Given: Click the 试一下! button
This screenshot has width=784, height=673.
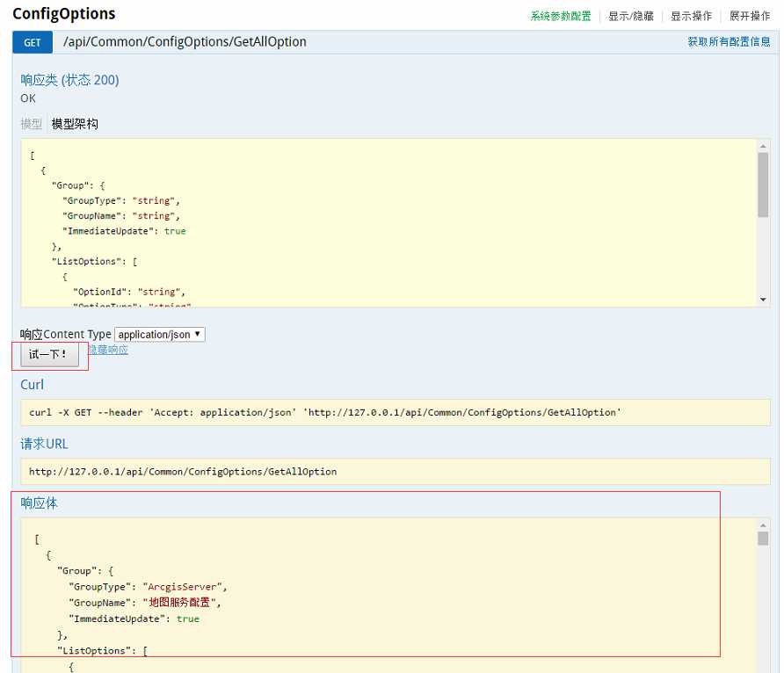Looking at the screenshot, I should pos(49,355).
